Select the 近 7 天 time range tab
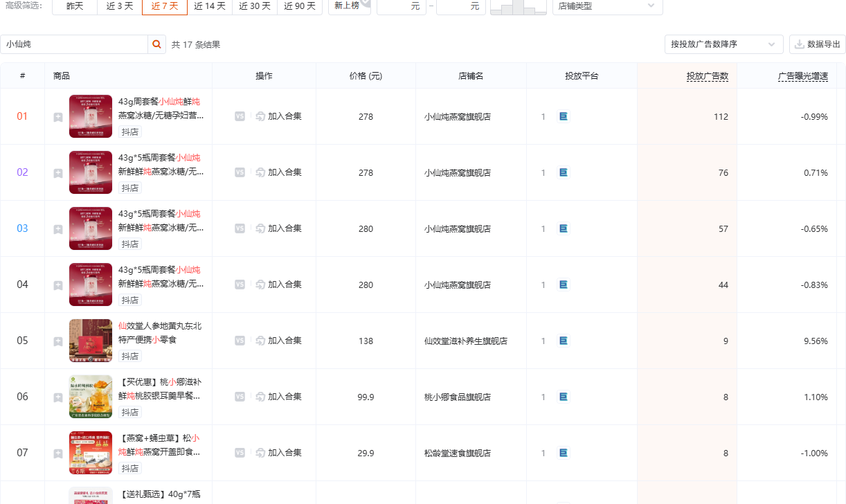The width and height of the screenshot is (846, 504). 165,6
